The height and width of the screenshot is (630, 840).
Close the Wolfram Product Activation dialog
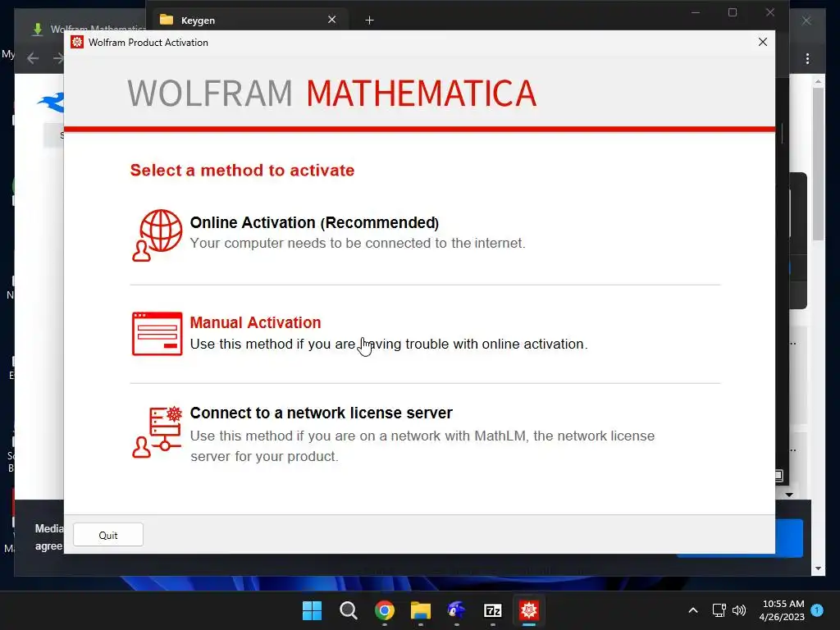click(x=763, y=42)
